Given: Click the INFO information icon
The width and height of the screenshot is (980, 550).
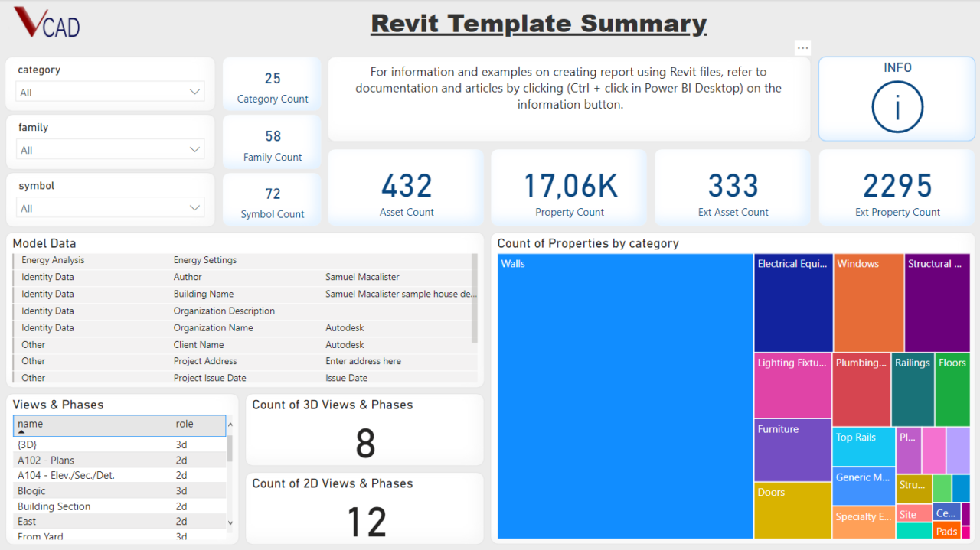Looking at the screenshot, I should (x=897, y=106).
